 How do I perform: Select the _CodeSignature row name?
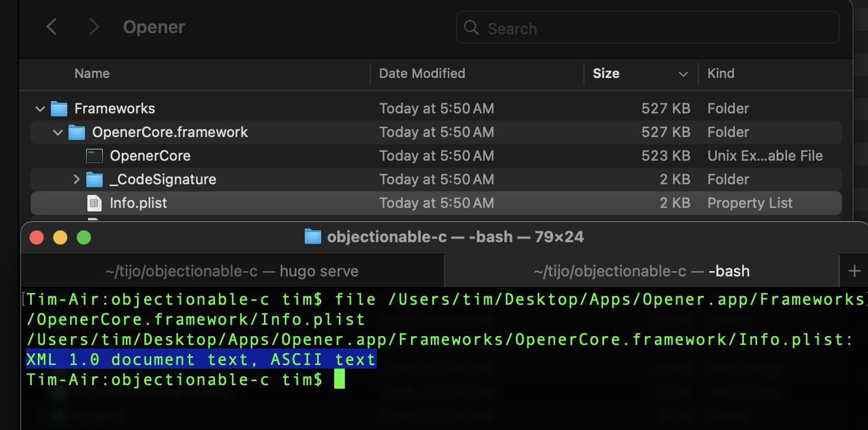click(163, 180)
